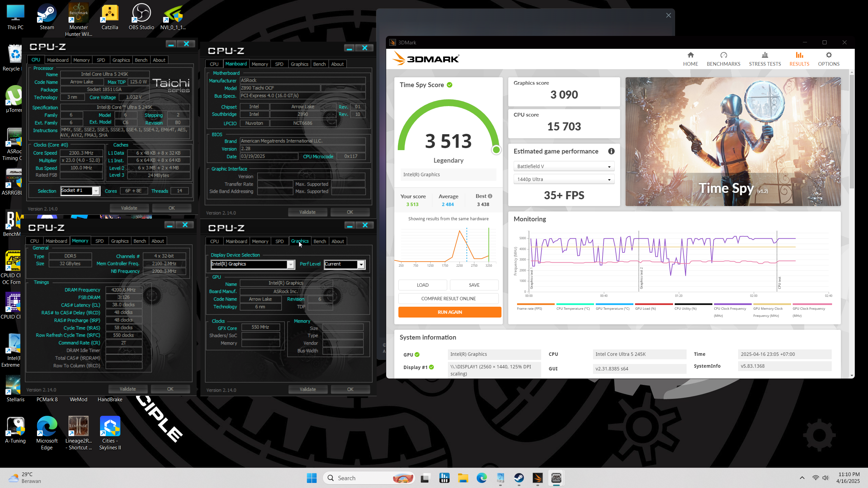Screen dimensions: 868x488
Task: Click the green validated checkmark beside Time Spy Score
Action: pos(450,85)
